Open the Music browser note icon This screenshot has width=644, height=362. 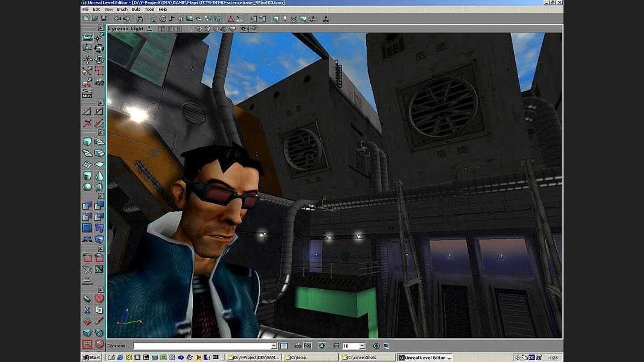[x=172, y=19]
